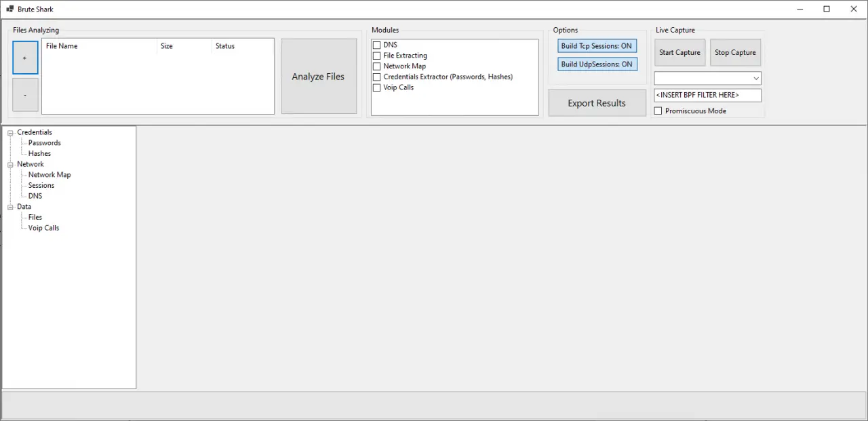This screenshot has width=868, height=421.
Task: Tick the Network Map module checkbox
Action: coord(376,66)
